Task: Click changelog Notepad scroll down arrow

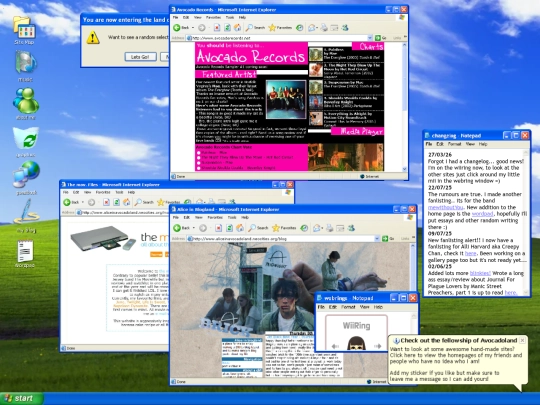Action: (x=526, y=292)
